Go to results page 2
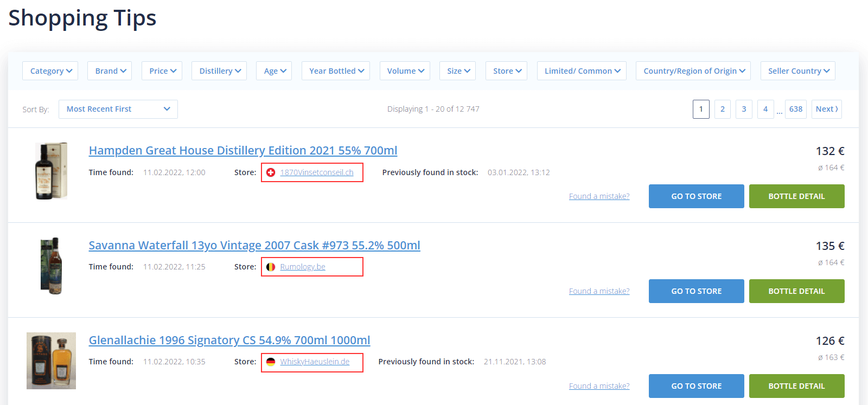 pos(723,109)
